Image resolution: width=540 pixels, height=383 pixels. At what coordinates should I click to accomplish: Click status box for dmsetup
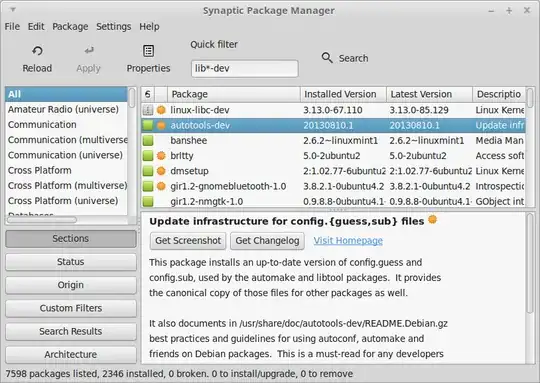[x=148, y=171]
